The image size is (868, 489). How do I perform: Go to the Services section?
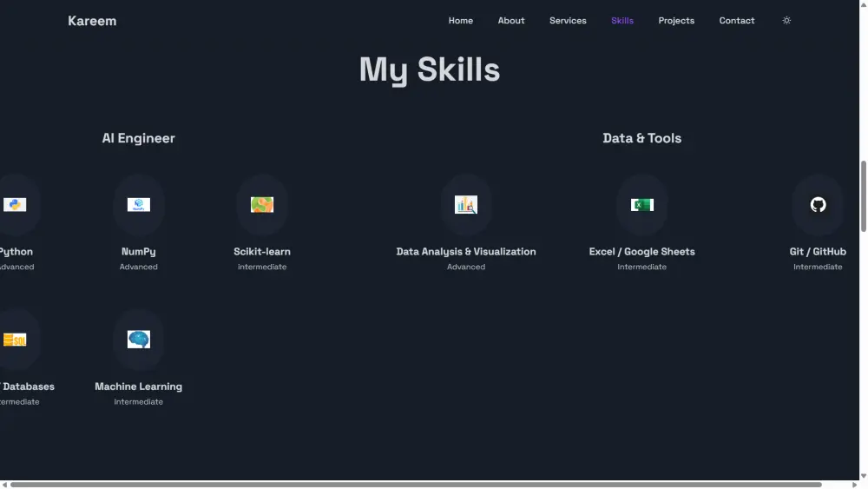[x=568, y=21]
